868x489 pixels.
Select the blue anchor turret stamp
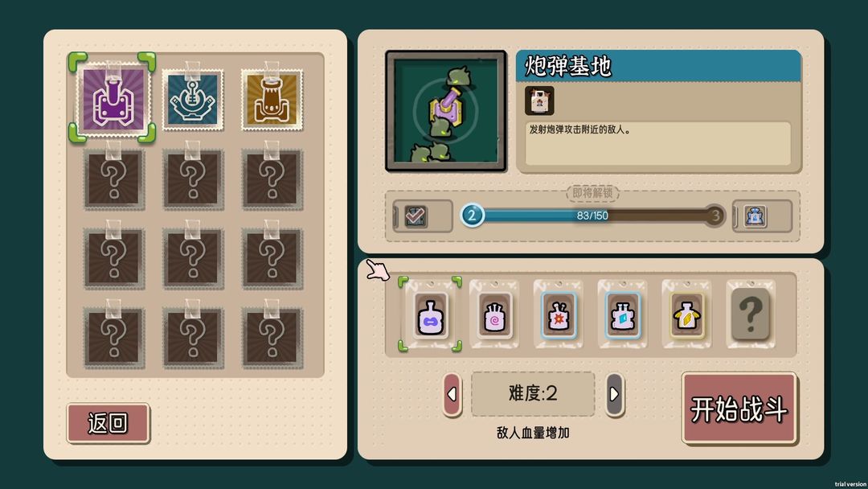[x=193, y=100]
